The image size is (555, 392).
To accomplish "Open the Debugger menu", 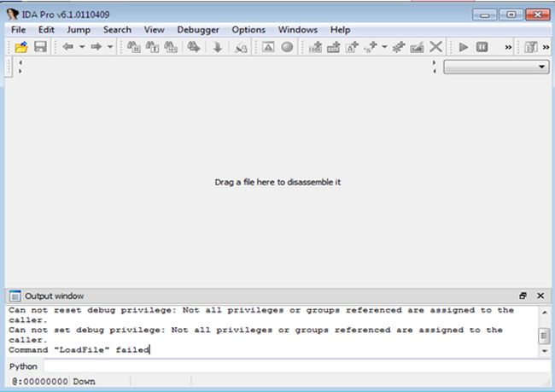I will [198, 30].
